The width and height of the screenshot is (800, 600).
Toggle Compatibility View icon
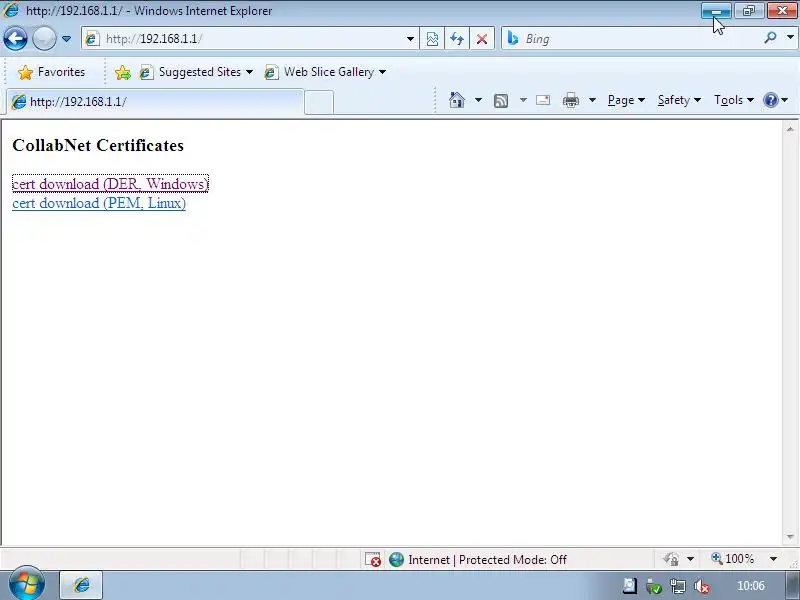point(432,39)
